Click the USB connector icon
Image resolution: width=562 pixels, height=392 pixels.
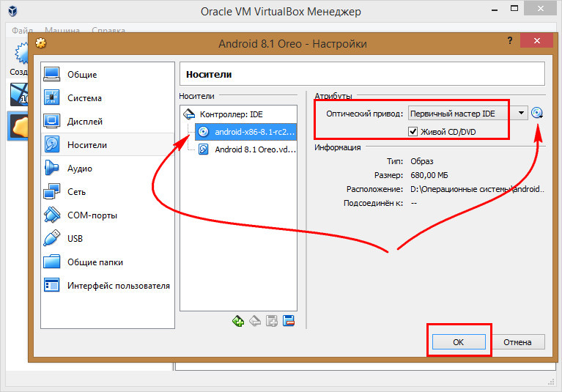pos(52,238)
